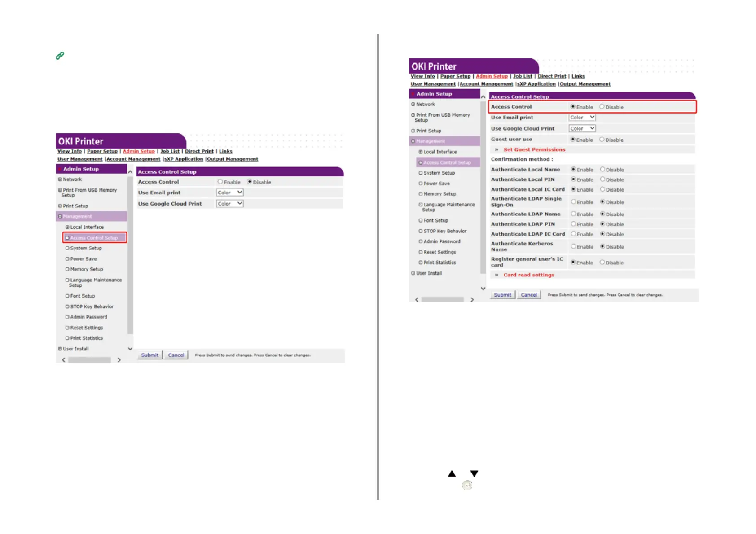This screenshot has width=756, height=534.
Task: Click horizontal scroll-left arrow in right page
Action: pos(417,300)
